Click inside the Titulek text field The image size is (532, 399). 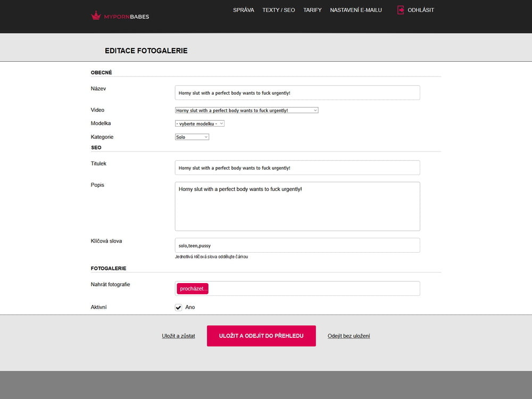[x=297, y=167]
